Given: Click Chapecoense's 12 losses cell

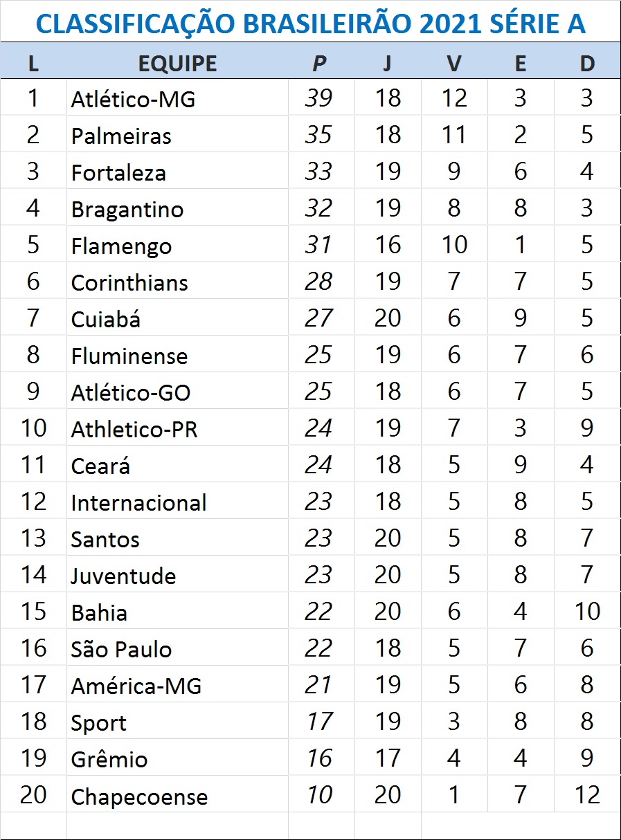Looking at the screenshot, I should 586,794.
